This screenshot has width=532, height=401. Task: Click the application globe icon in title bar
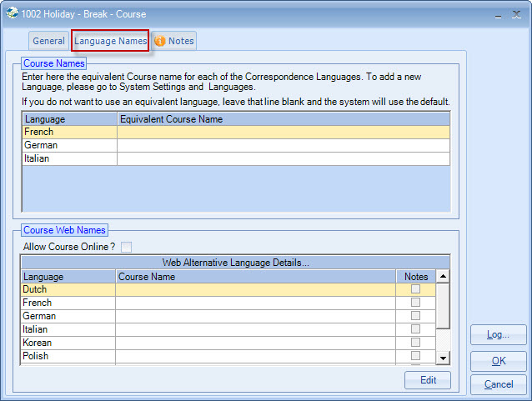(12, 13)
